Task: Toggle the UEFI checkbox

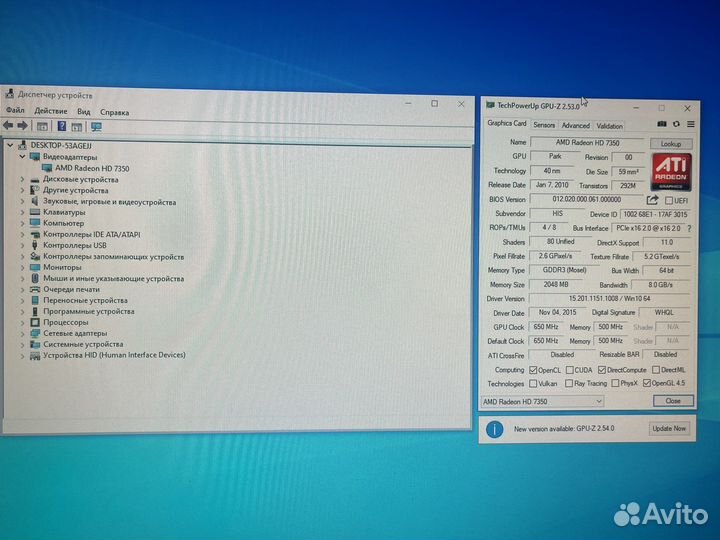Action: (669, 199)
